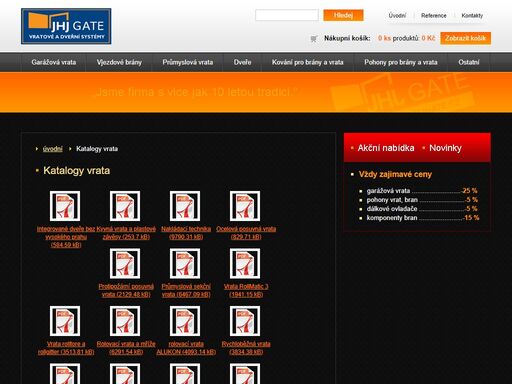
Task: Open the Kontakty link in header
Action: point(472,16)
